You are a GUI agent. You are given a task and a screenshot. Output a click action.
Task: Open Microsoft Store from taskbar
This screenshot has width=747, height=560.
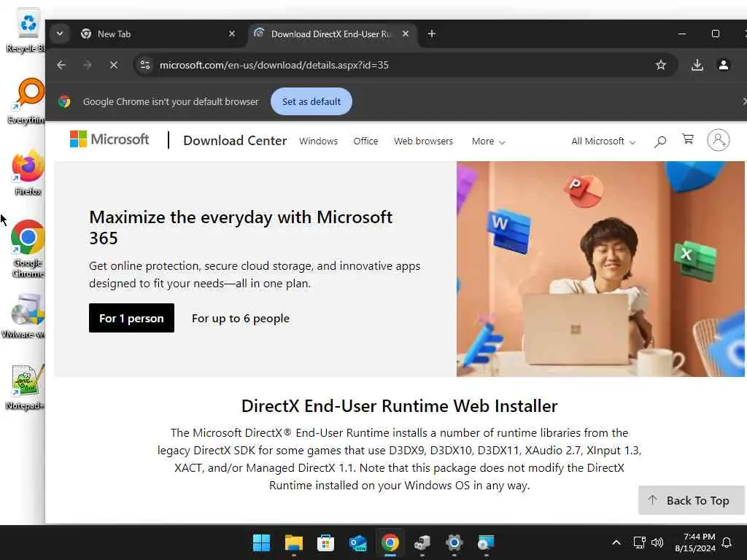tap(325, 542)
